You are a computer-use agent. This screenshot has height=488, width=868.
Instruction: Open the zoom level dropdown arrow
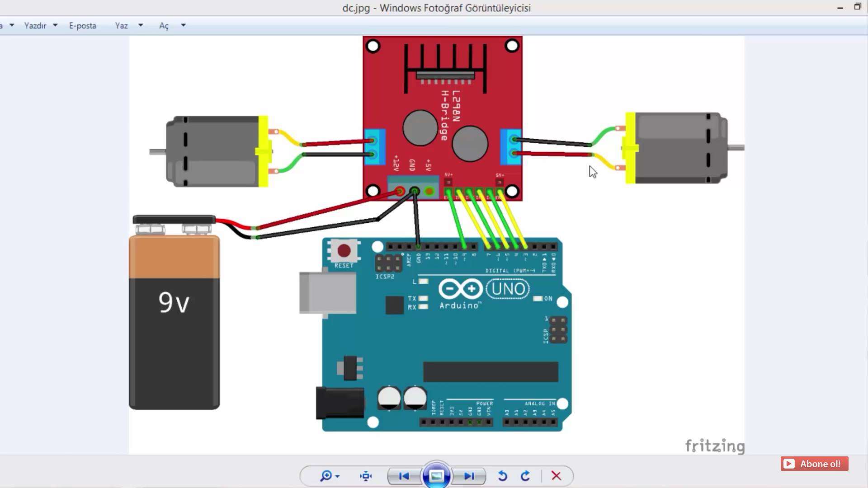(x=338, y=476)
